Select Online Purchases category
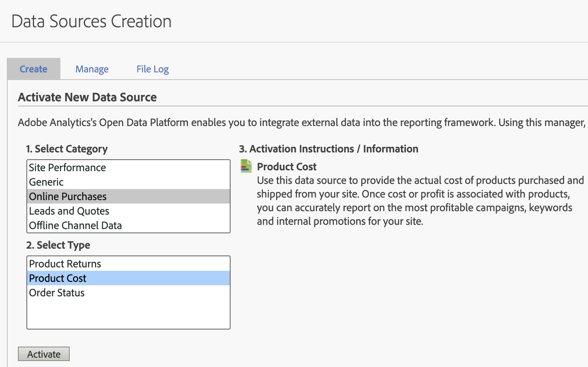The width and height of the screenshot is (588, 367). click(128, 196)
